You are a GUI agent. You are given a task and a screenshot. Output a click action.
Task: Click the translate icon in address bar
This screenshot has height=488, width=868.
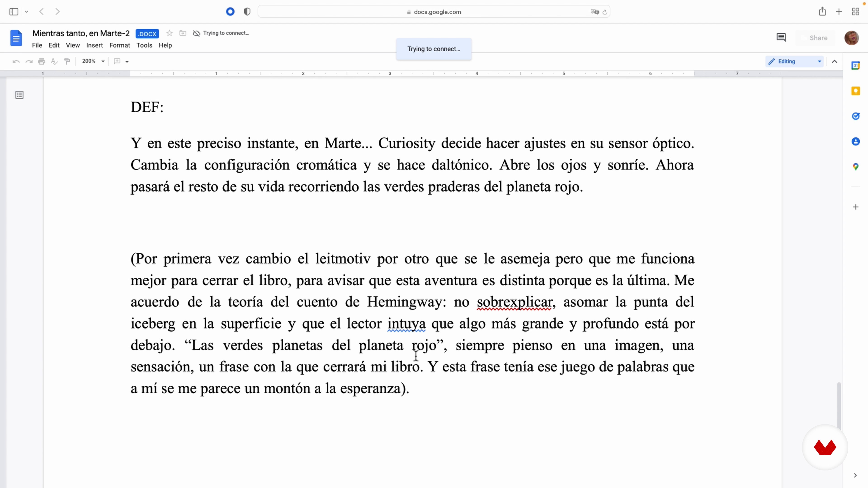coord(595,12)
